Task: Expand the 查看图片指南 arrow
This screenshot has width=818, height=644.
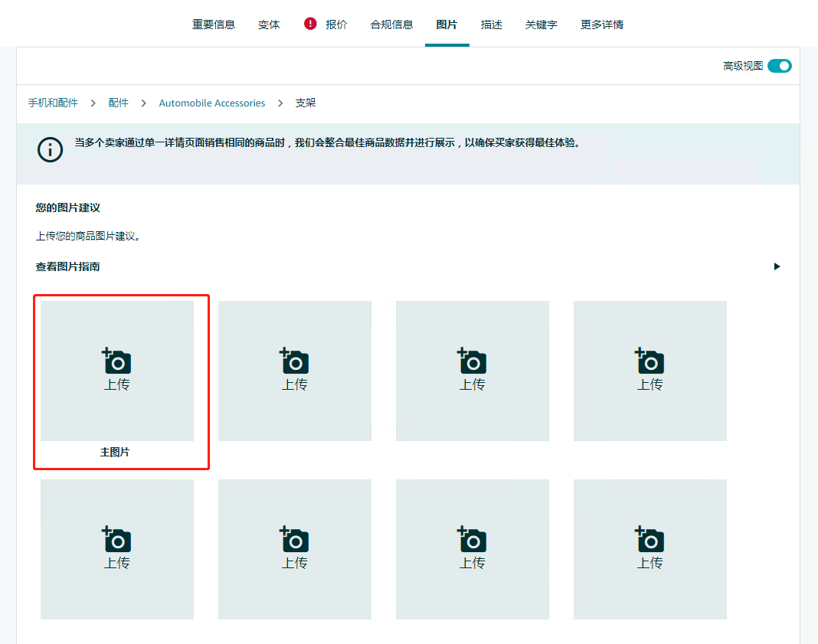Action: click(777, 266)
